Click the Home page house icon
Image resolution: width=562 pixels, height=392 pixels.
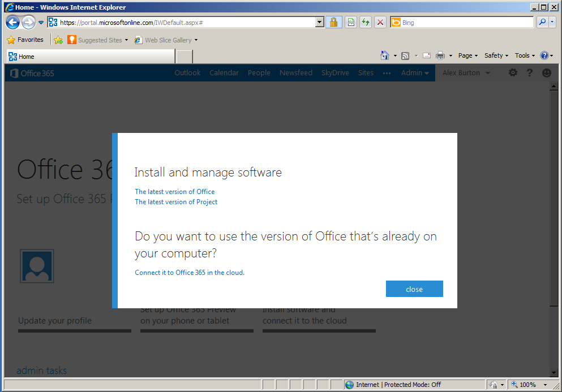(385, 55)
